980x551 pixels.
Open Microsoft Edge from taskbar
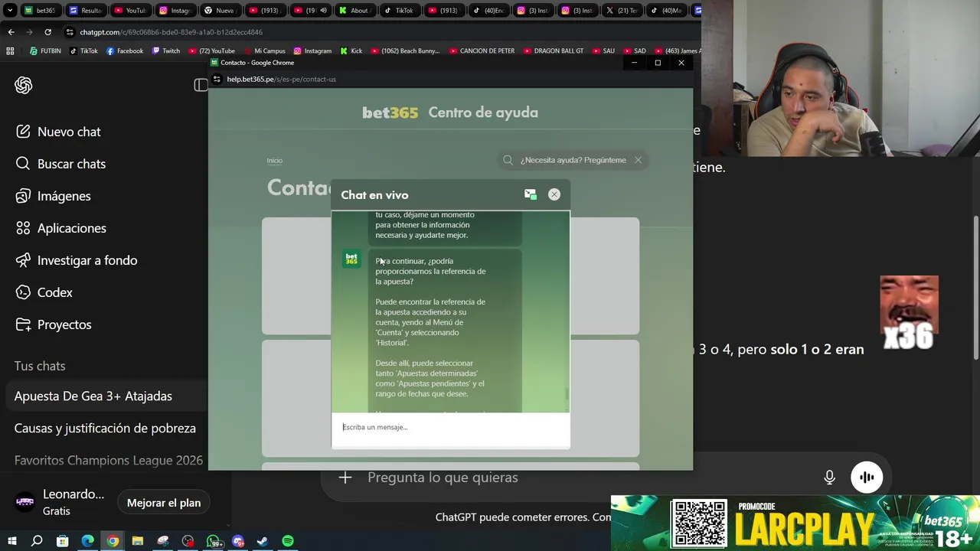(87, 541)
